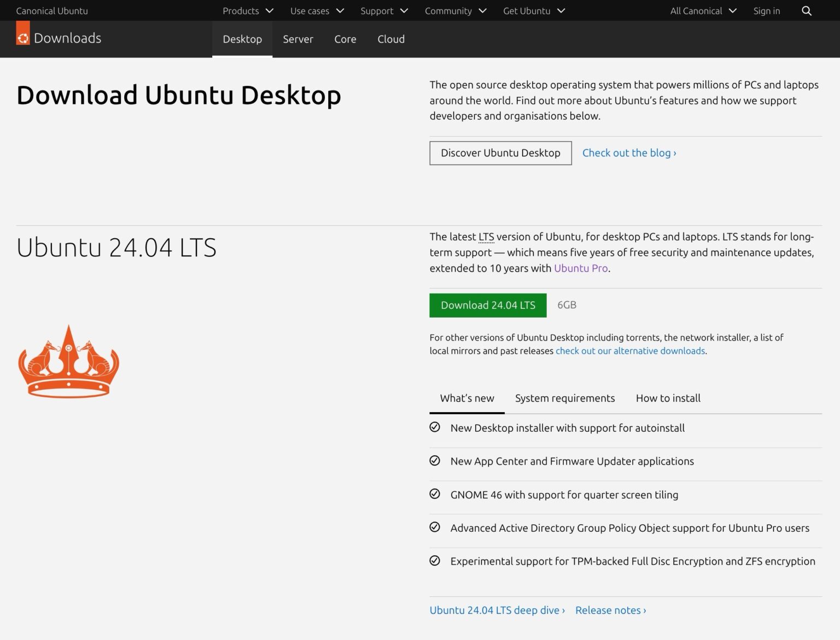Open Discover Ubuntu Desktop
Image resolution: width=840 pixels, height=640 pixels.
(x=500, y=153)
